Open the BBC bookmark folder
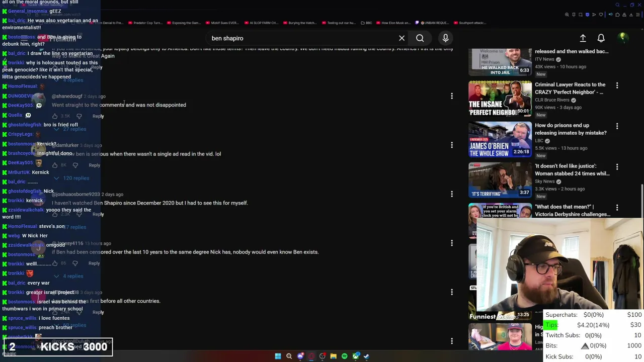The width and height of the screenshot is (644, 362). (367, 23)
